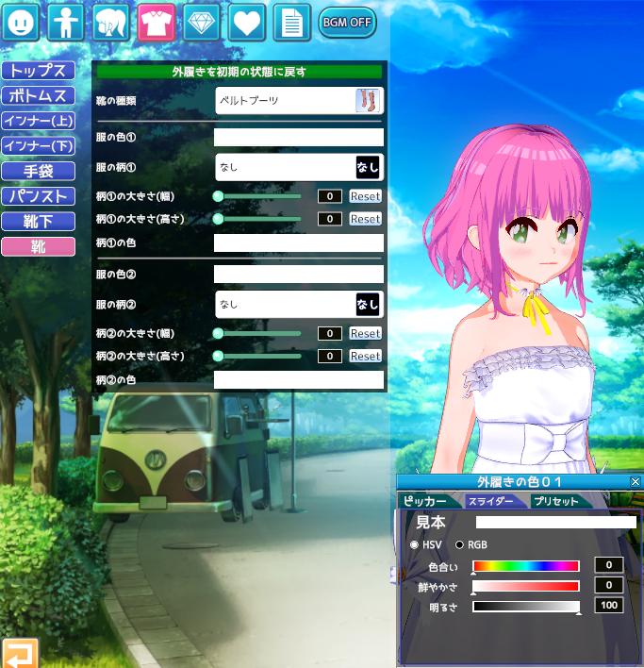Open the accessories diamond icon
Image resolution: width=644 pixels, height=668 pixels.
[202, 22]
